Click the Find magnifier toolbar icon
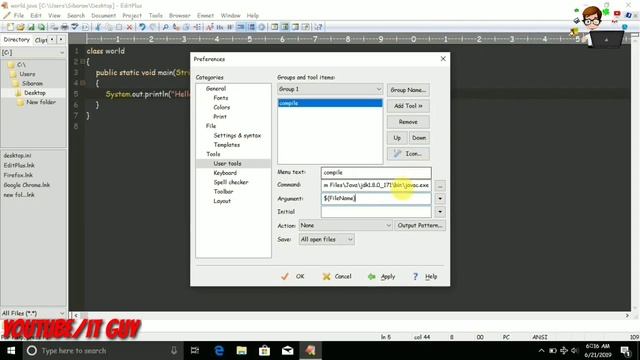 pyautogui.click(x=165, y=27)
